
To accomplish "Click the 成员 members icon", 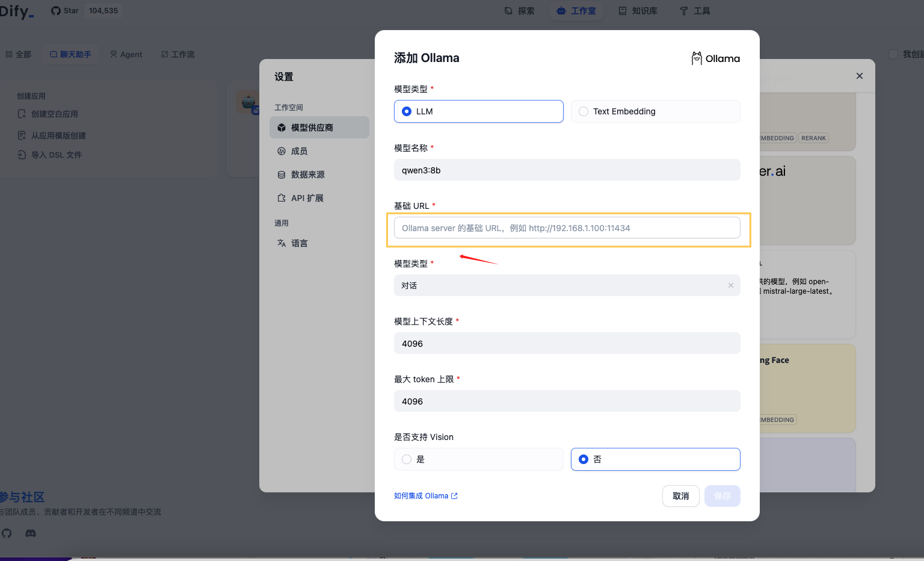I will point(282,151).
